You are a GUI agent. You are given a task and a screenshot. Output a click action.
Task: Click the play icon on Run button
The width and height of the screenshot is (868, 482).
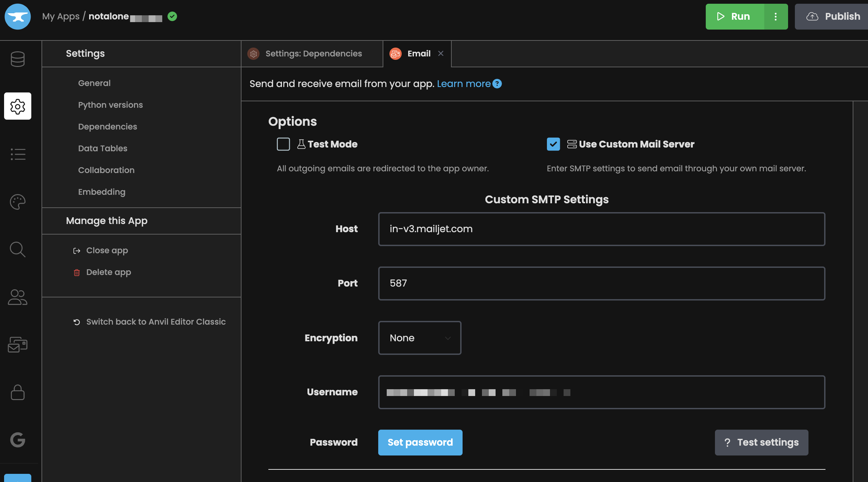721,16
